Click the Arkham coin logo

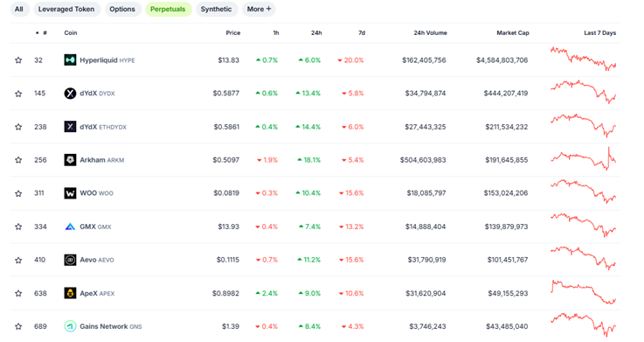[x=70, y=160]
